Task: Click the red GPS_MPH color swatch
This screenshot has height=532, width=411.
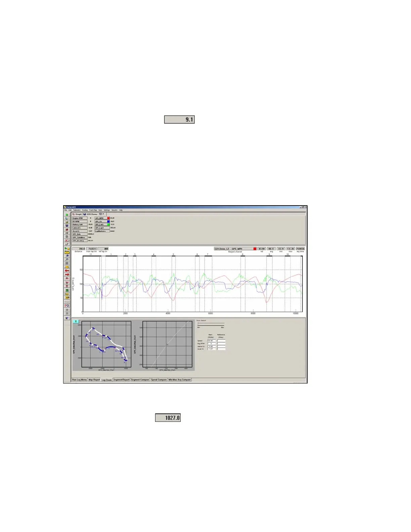Action: point(108,218)
